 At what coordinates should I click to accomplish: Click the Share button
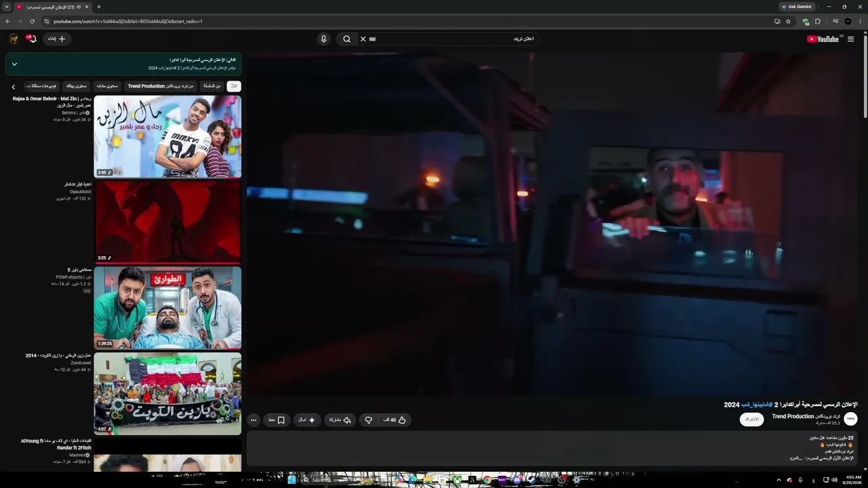[x=340, y=420]
